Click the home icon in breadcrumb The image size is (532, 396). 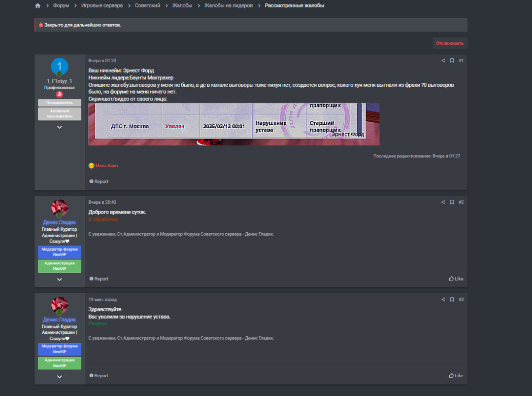(38, 6)
